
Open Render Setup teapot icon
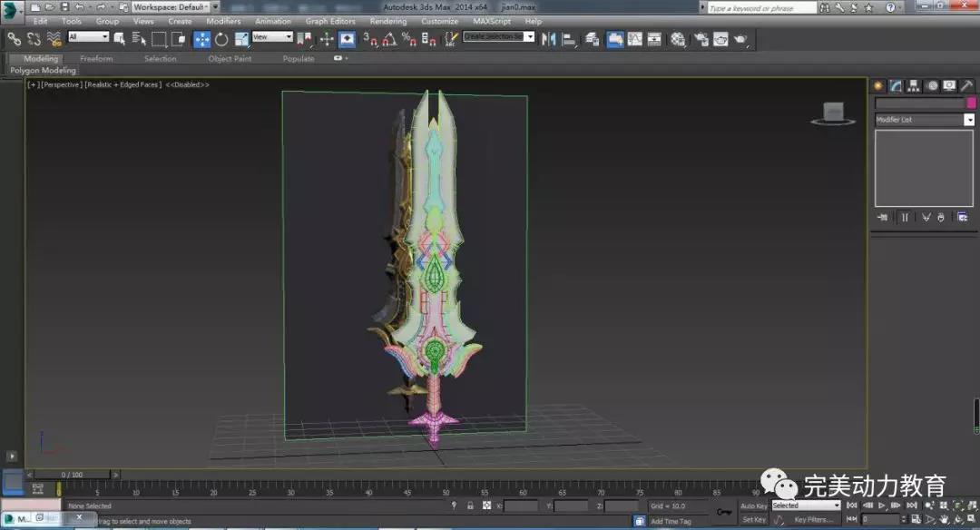(701, 39)
